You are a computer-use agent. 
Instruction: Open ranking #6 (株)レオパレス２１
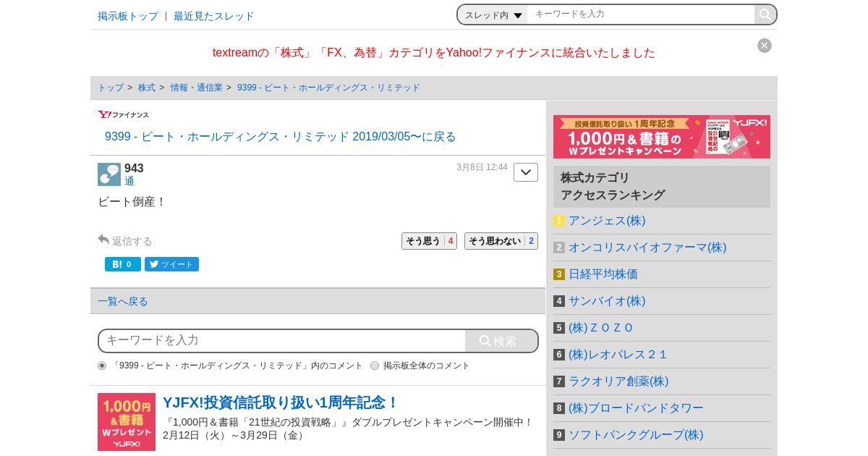[x=618, y=355]
